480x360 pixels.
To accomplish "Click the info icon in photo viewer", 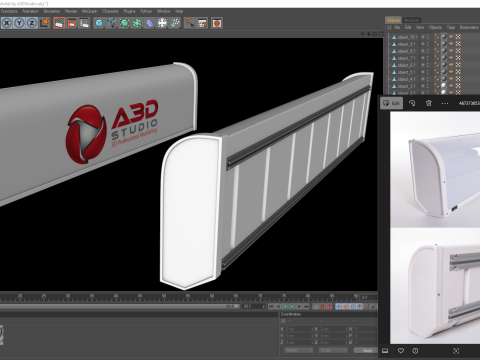I will coord(415,351).
